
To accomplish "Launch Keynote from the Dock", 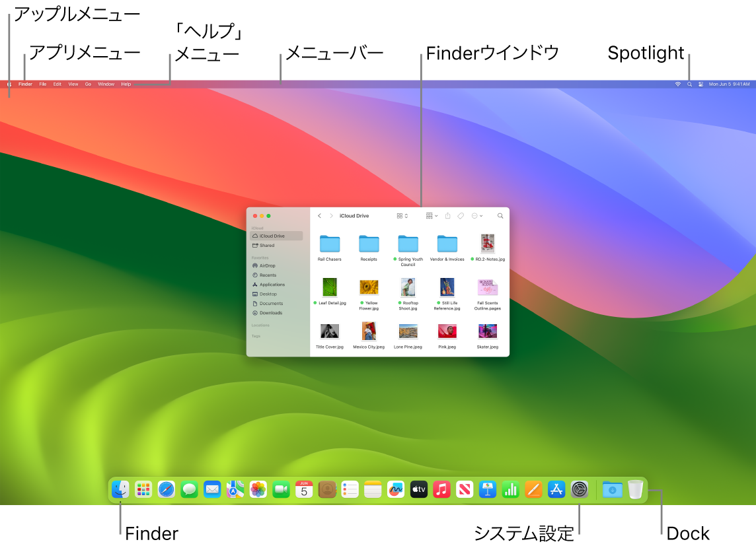I will point(487,489).
